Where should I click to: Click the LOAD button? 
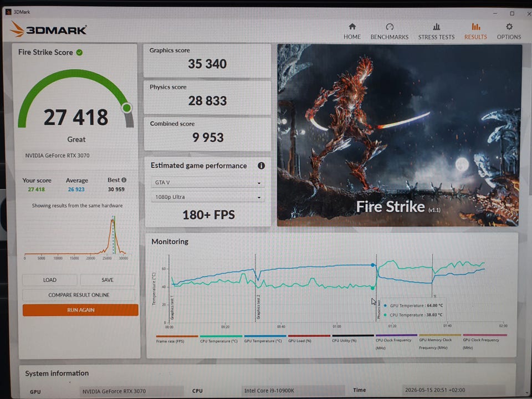pos(49,280)
